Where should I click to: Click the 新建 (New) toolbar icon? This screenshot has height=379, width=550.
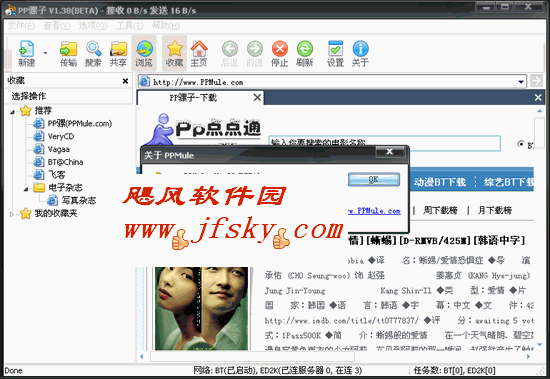[x=27, y=53]
